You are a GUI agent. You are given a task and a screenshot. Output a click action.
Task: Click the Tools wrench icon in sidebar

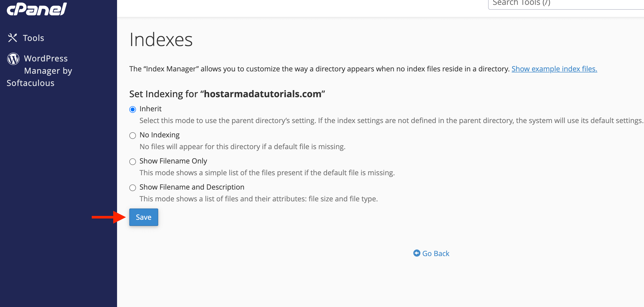pos(13,38)
